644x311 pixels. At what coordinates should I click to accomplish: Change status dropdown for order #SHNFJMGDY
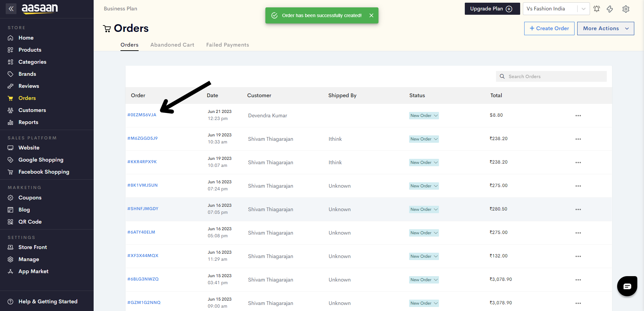pos(424,209)
